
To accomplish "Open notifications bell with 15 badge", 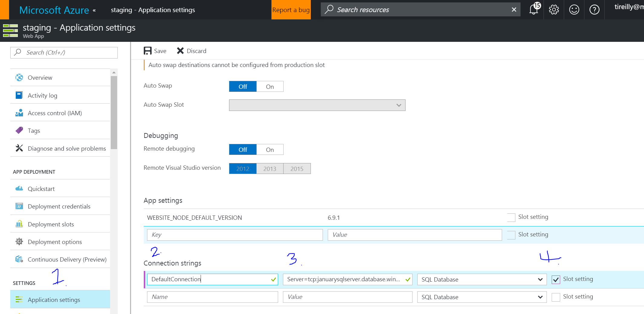I will tap(534, 9).
